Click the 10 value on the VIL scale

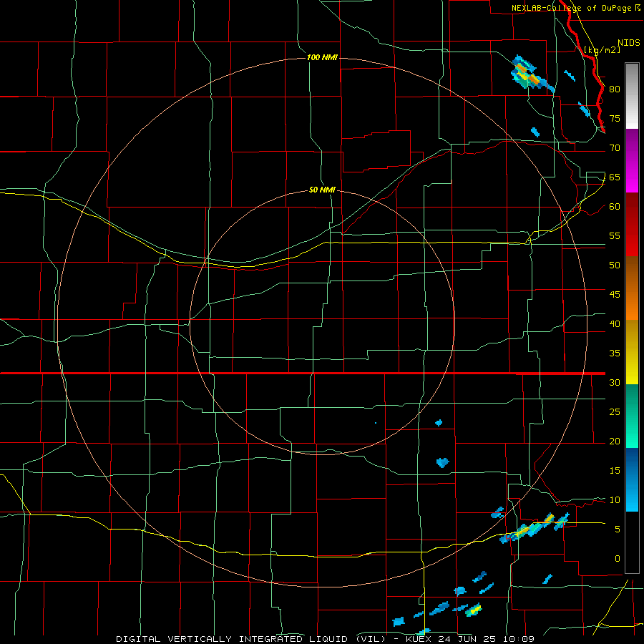[615, 500]
